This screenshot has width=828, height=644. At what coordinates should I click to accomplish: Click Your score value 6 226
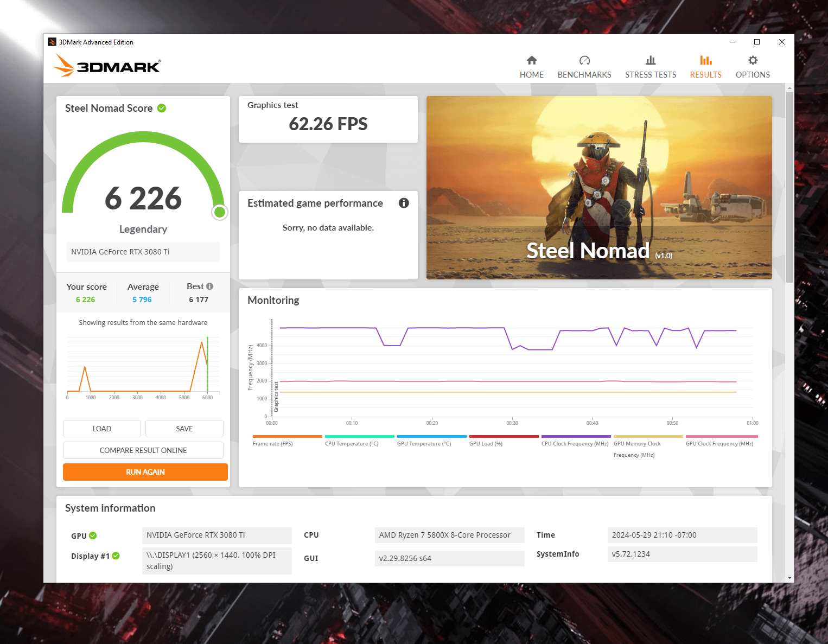(x=85, y=299)
